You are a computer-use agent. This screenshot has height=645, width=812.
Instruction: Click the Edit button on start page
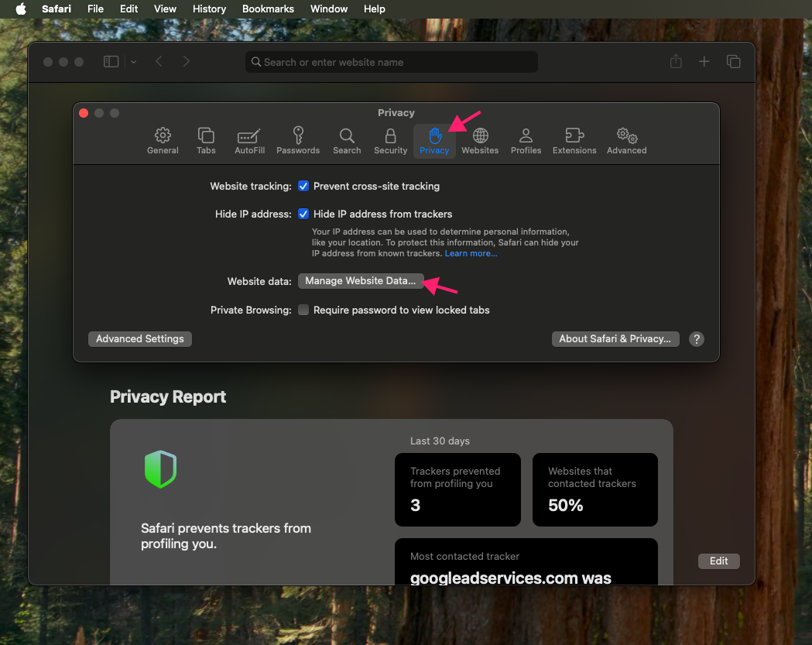point(718,561)
